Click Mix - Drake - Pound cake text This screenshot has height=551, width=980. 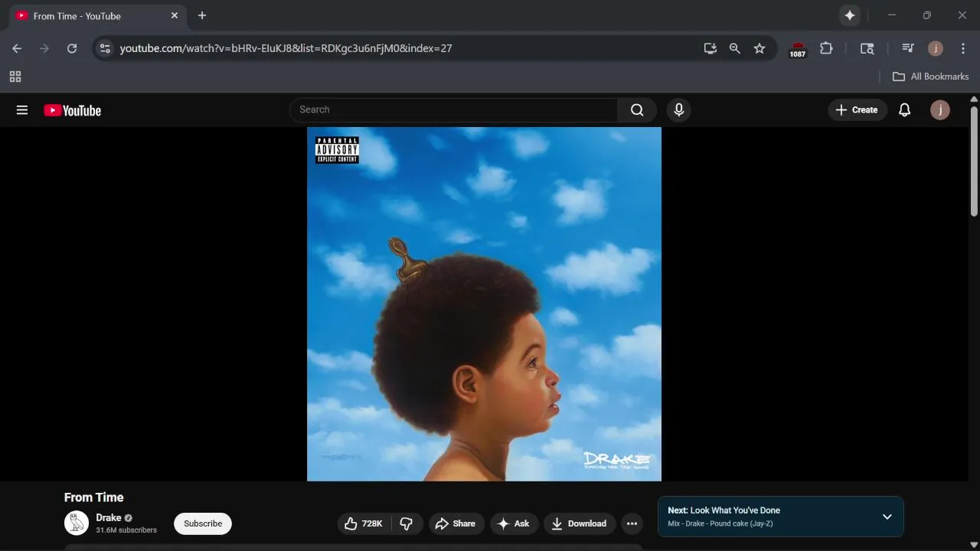point(720,523)
